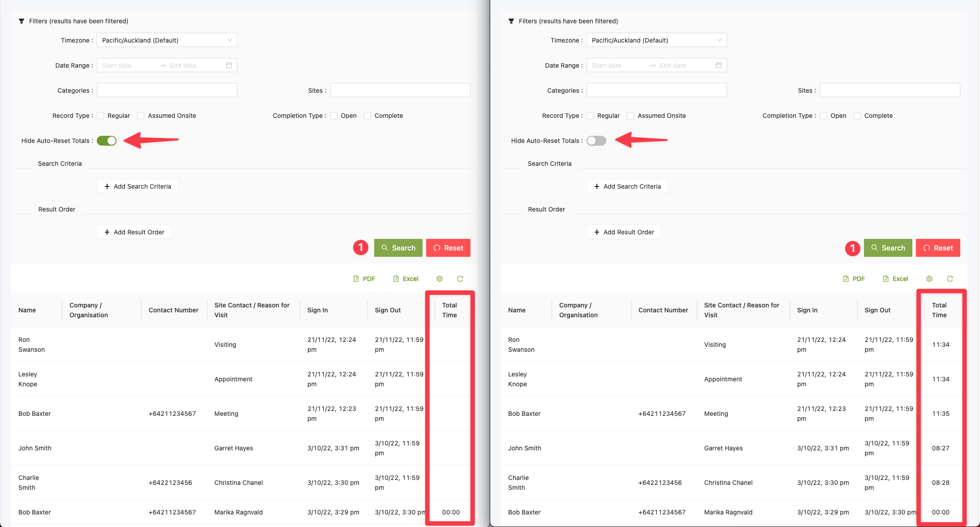The image size is (980, 527).
Task: Add Search Criteria in left panel
Action: coord(138,186)
